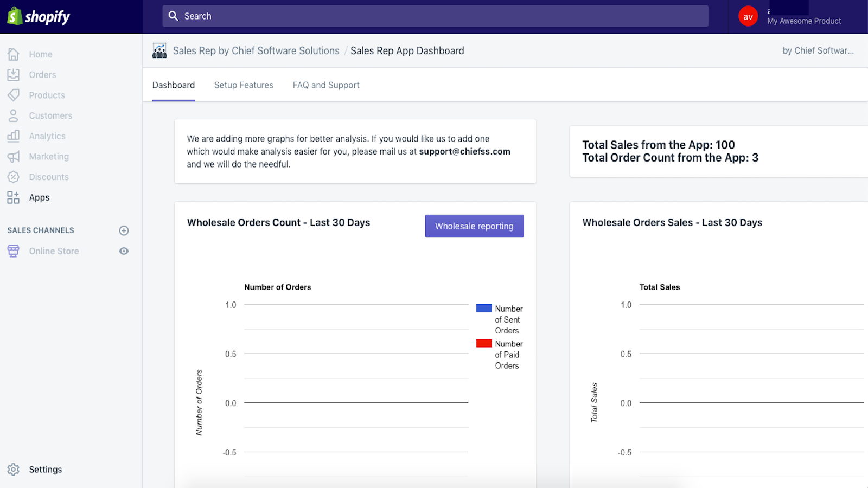
Task: Click the Customers person icon
Action: (x=14, y=115)
